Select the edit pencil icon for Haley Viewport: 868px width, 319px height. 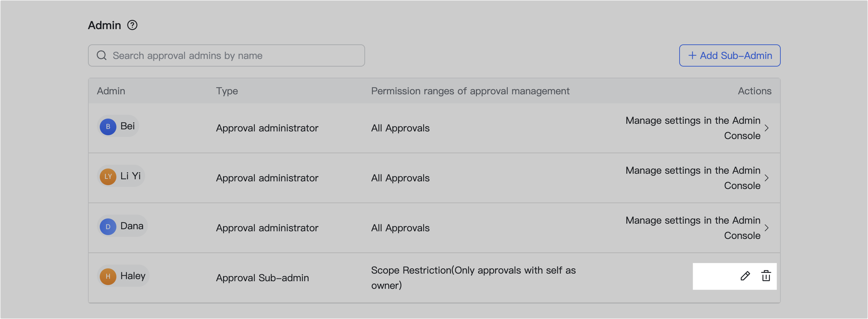pos(745,276)
